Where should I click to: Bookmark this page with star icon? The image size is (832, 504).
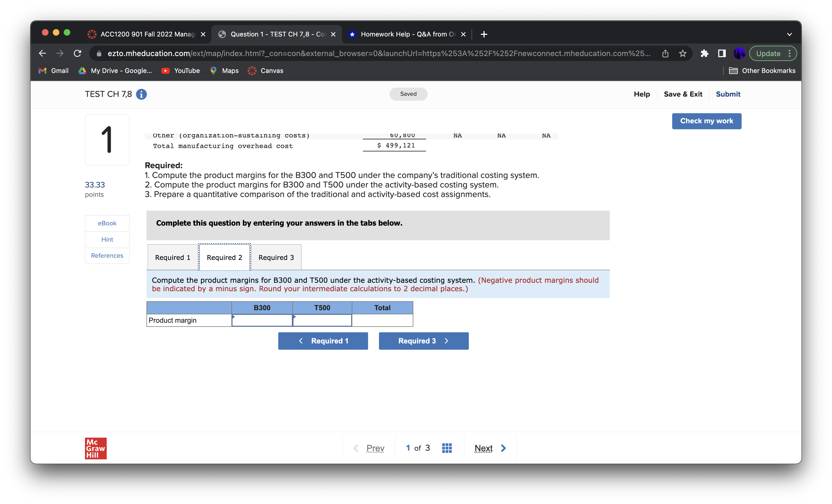(x=683, y=53)
